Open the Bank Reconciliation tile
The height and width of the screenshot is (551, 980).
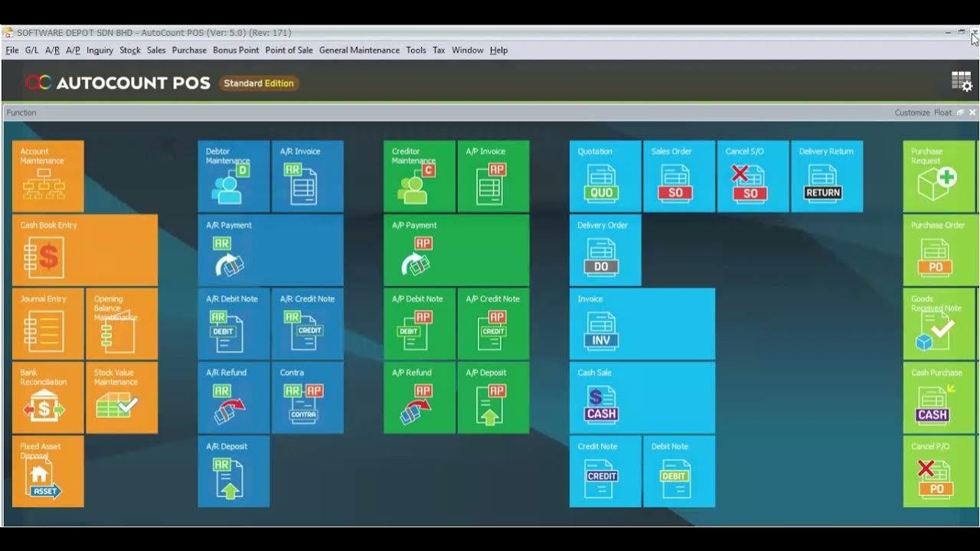point(47,397)
